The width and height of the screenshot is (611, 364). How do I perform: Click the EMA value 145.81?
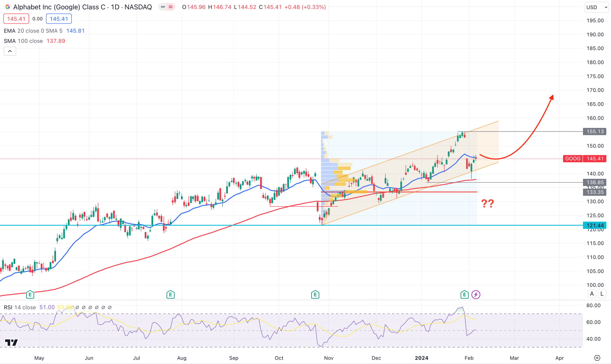(75, 31)
